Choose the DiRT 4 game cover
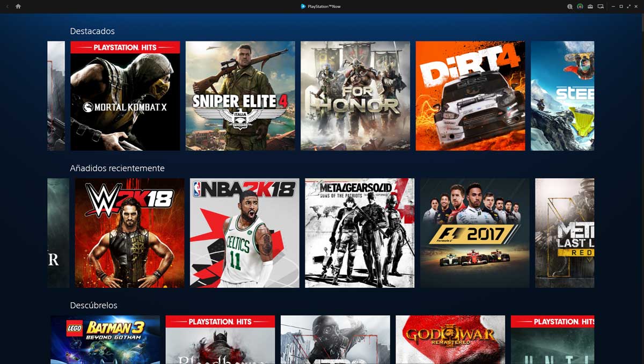The height and width of the screenshot is (364, 644). pyautogui.click(x=470, y=96)
